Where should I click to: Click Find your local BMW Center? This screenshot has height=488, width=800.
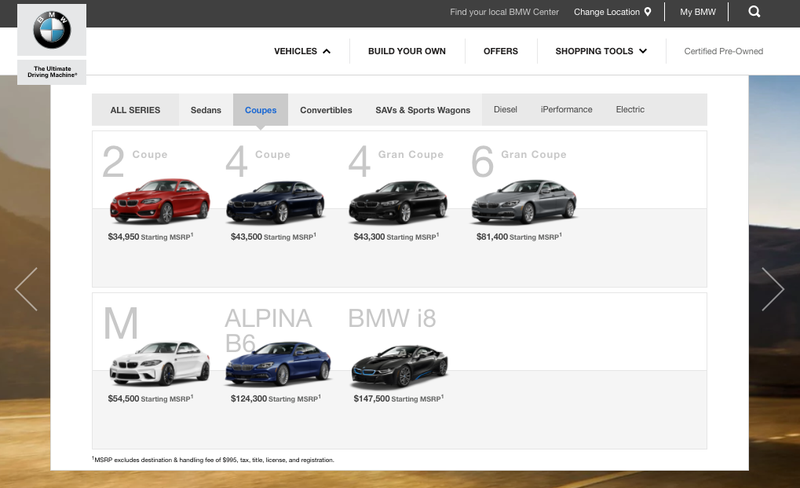(504, 12)
